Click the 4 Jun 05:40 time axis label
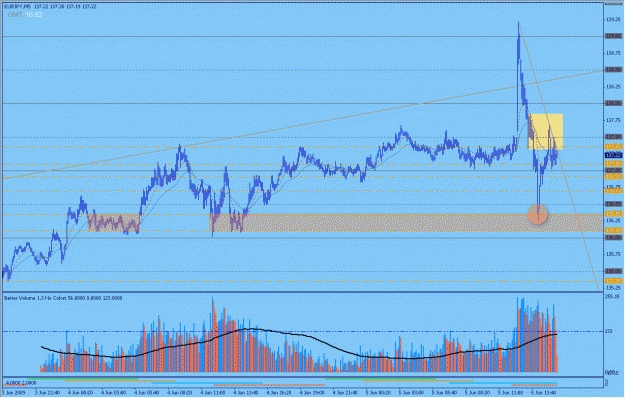This screenshot has width=625, height=398. click(148, 392)
